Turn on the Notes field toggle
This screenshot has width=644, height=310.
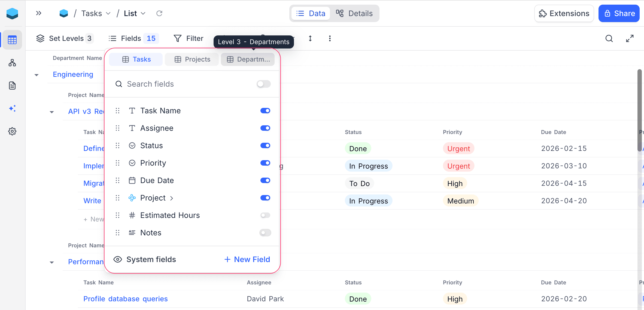pos(265,233)
